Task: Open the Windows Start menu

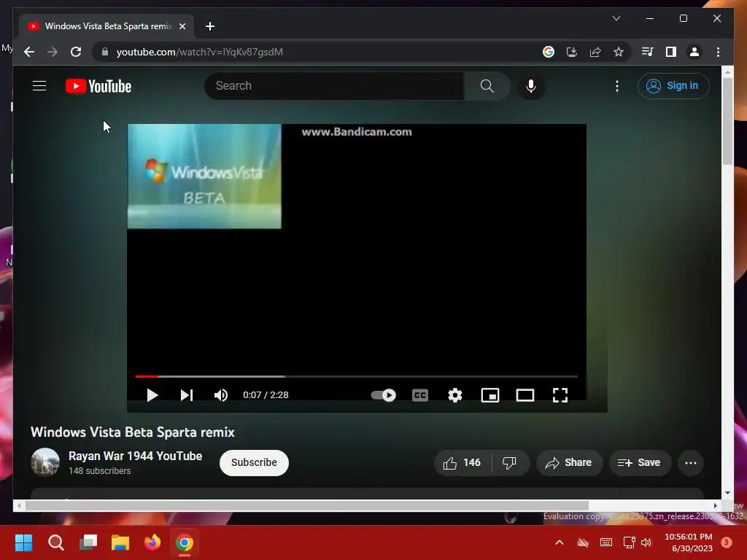Action: click(x=24, y=542)
